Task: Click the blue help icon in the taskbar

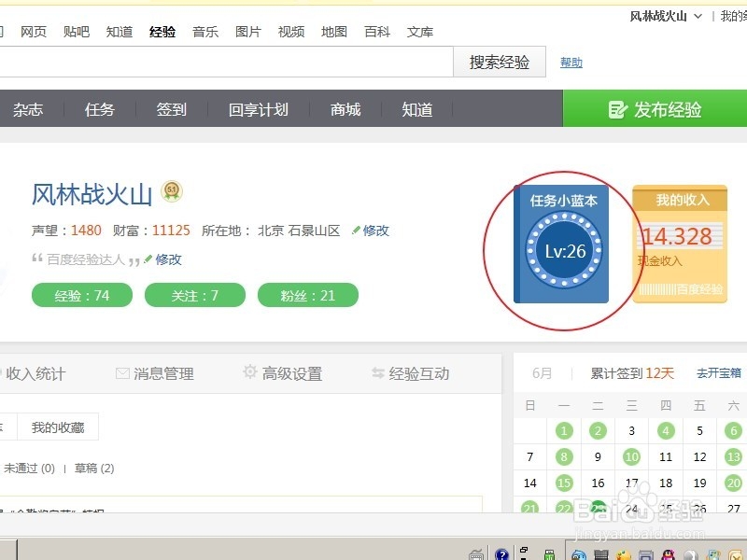Action: click(x=501, y=553)
